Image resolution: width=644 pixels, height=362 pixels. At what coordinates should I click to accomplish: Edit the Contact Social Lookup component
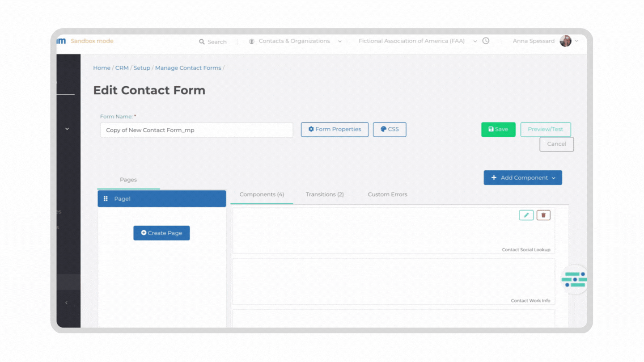526,215
